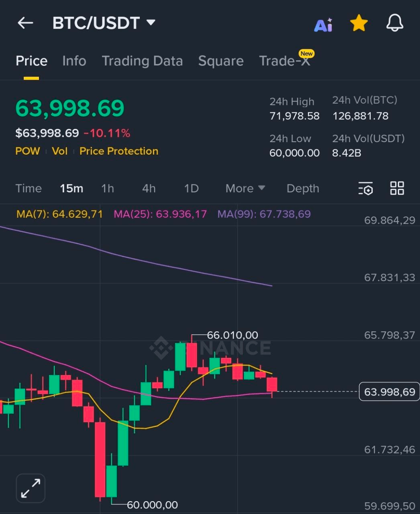The width and height of the screenshot is (420, 514).
Task: Open the AI assistant icon
Action: pyautogui.click(x=323, y=24)
